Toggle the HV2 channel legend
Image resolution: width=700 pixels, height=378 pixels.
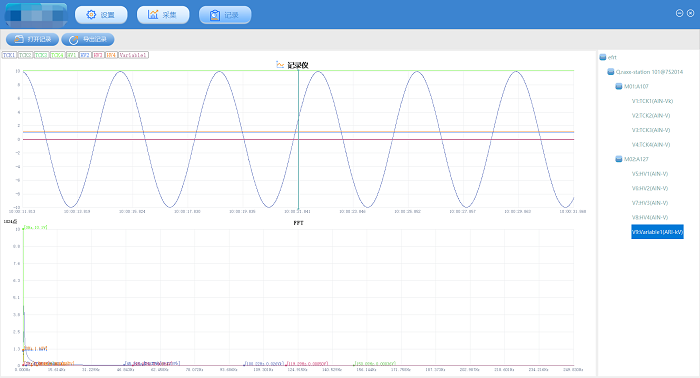(85, 55)
